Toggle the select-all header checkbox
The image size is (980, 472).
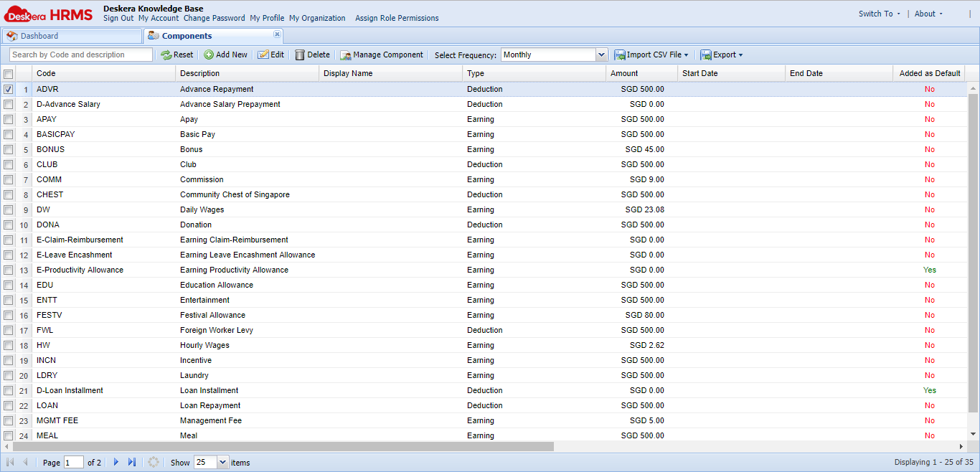coord(8,74)
